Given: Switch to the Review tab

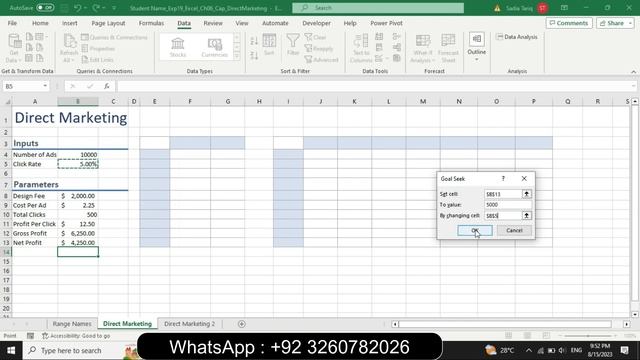Looking at the screenshot, I should click(x=213, y=23).
